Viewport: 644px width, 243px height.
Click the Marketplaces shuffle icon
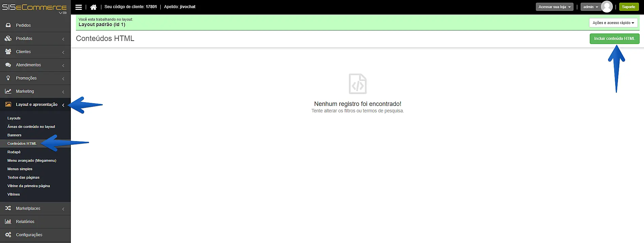pos(8,208)
